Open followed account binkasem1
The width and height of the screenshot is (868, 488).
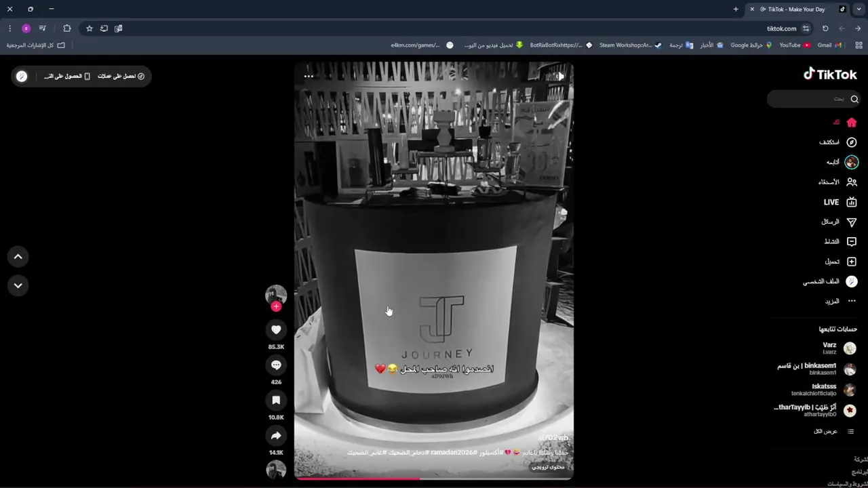pos(816,369)
